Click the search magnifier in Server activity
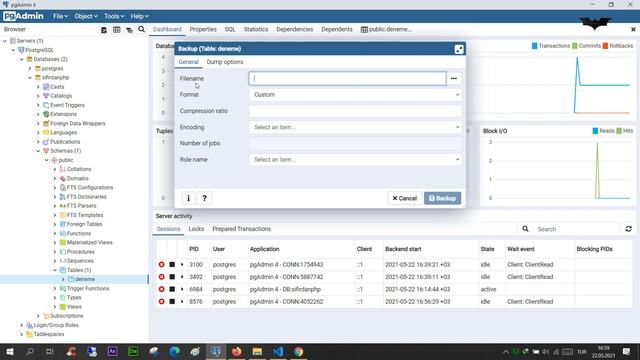This screenshot has height=360, width=640. coord(525,229)
